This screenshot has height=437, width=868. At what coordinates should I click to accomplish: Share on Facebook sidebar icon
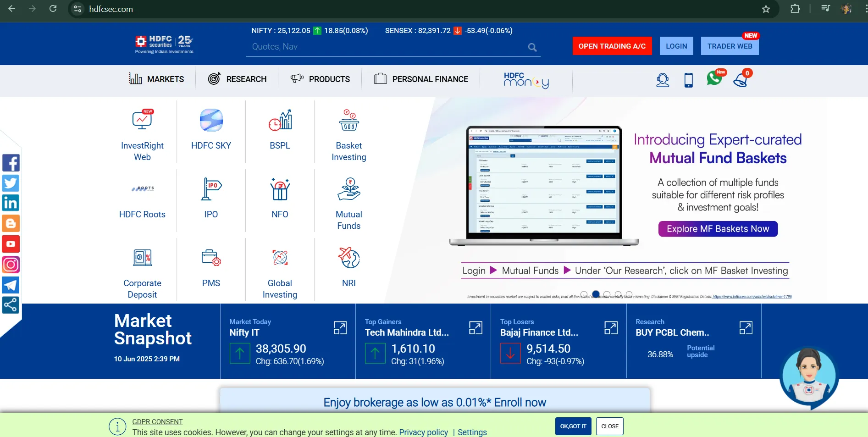pos(11,163)
